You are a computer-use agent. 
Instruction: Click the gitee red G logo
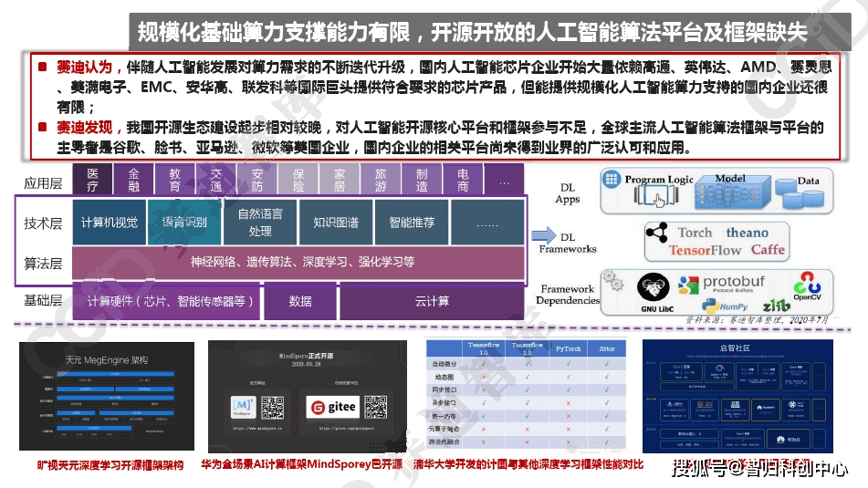tap(318, 408)
